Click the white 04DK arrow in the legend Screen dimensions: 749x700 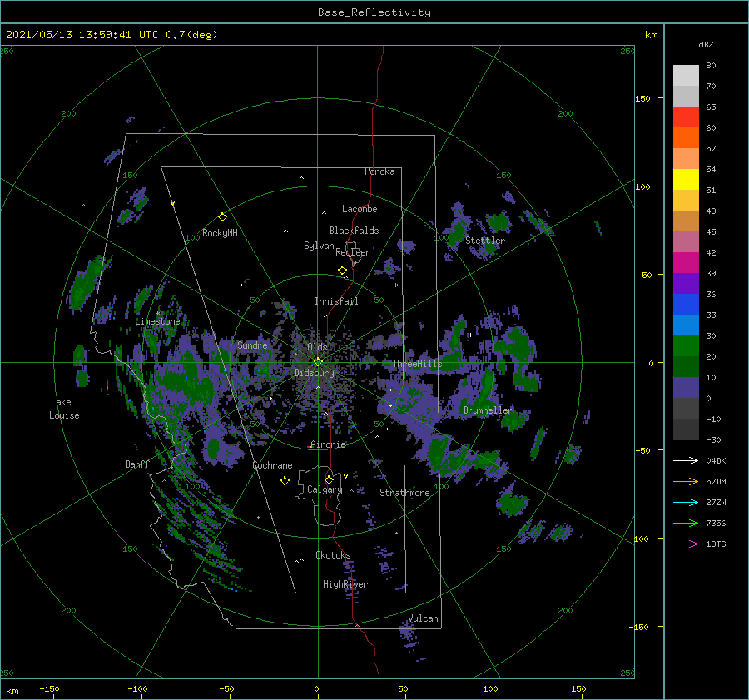686,460
